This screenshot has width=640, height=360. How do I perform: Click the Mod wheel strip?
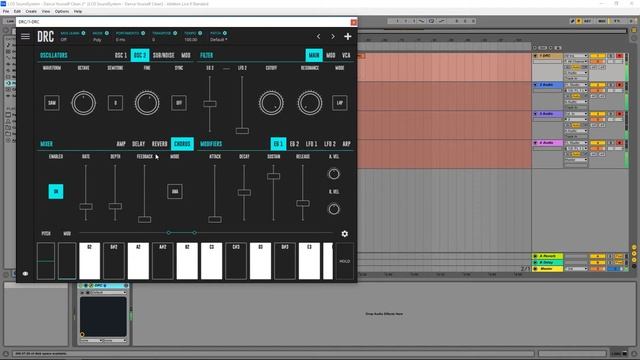click(x=67, y=261)
